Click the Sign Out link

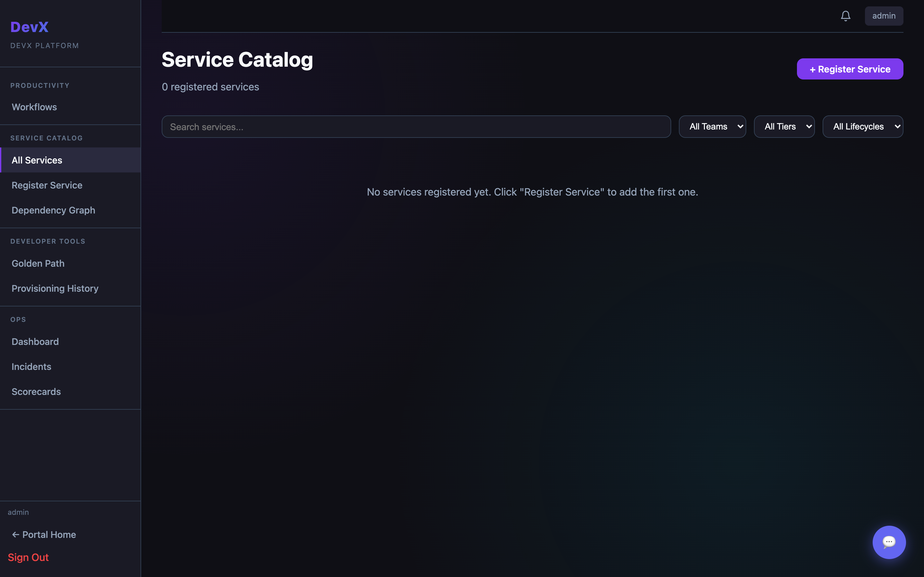[28, 557]
